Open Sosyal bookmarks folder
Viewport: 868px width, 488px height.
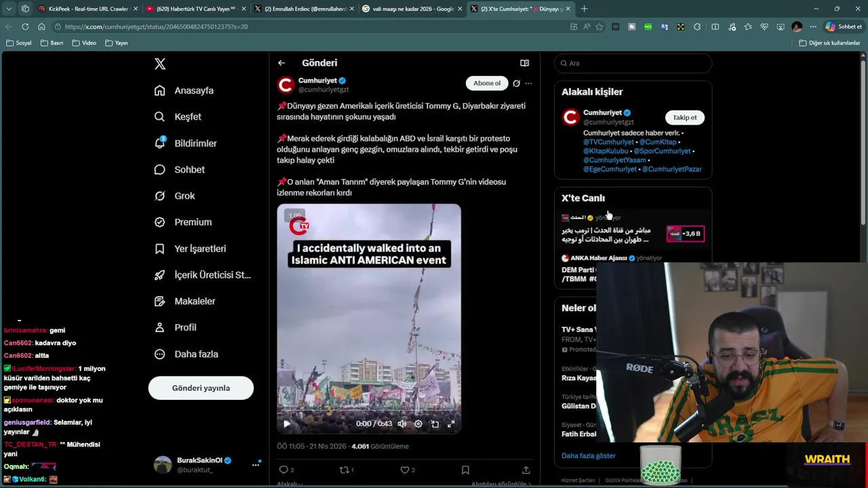point(19,43)
